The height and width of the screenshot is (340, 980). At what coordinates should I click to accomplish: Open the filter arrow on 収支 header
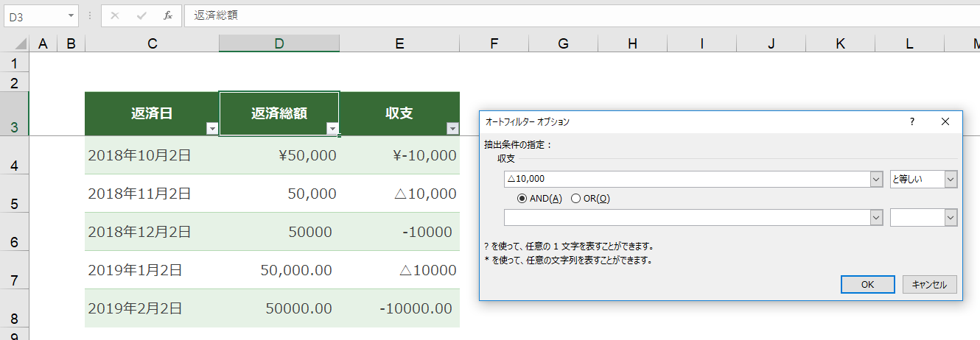click(x=452, y=129)
